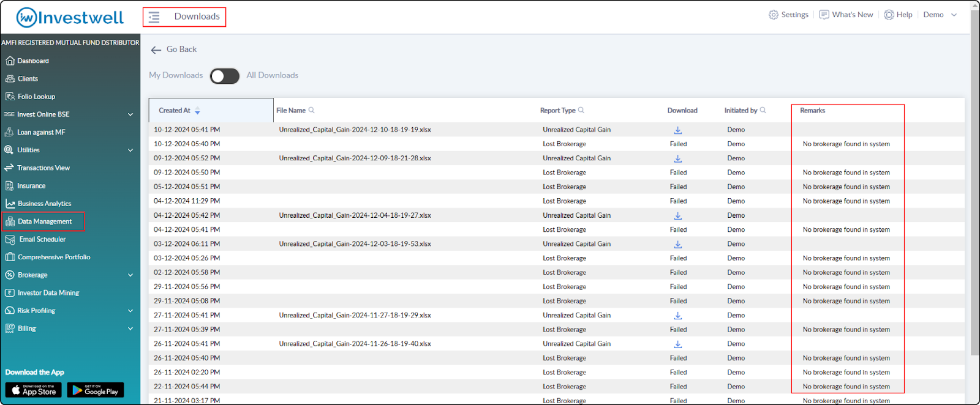980x405 pixels.
Task: Download the file created 27-11-2024 05:41 PM
Action: tap(678, 316)
